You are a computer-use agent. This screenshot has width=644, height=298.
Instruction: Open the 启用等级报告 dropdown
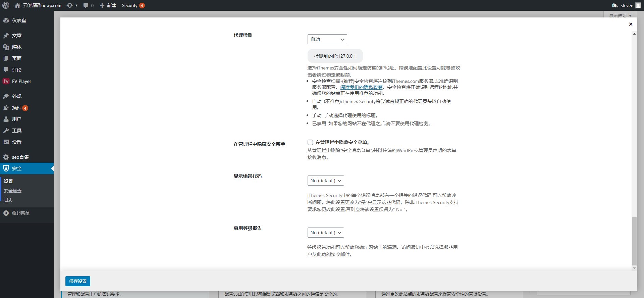click(326, 233)
